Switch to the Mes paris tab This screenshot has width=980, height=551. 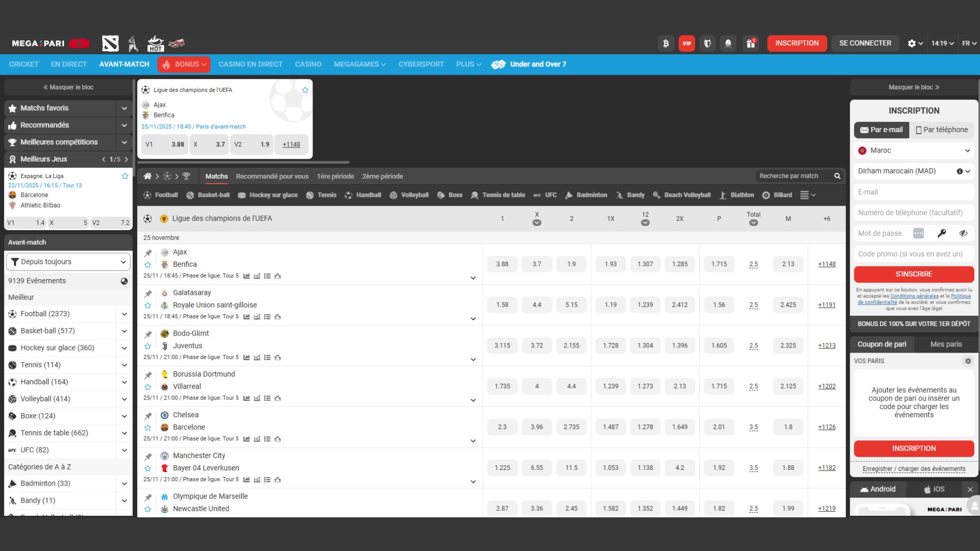point(946,344)
